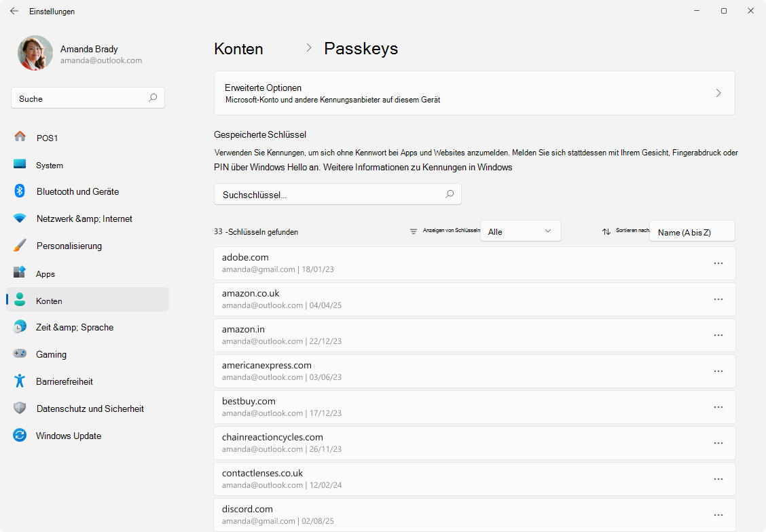The image size is (766, 532).
Task: Click the magnifier icon in sidebar search
Action: 153,98
